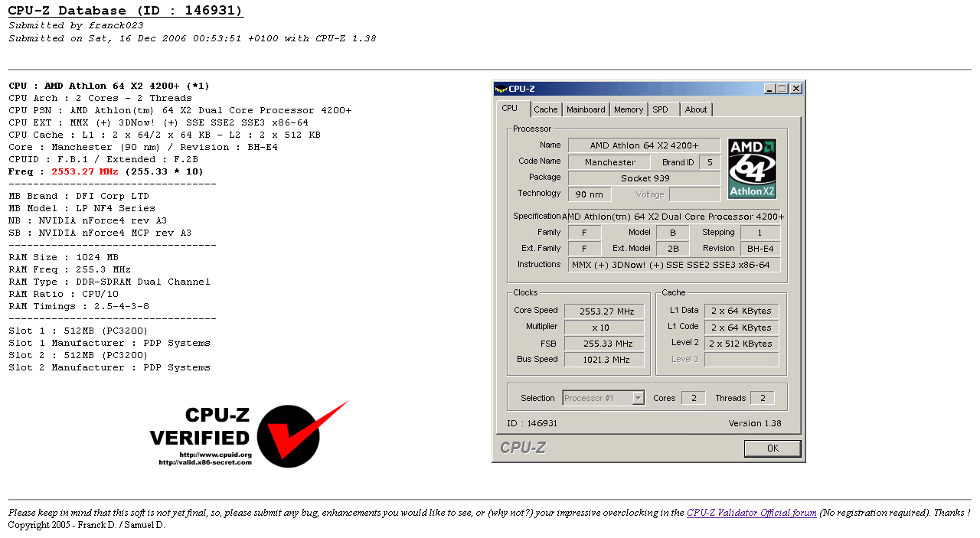Image resolution: width=980 pixels, height=538 pixels.
Task: Click the Package field showing Socket 939
Action: tap(644, 178)
